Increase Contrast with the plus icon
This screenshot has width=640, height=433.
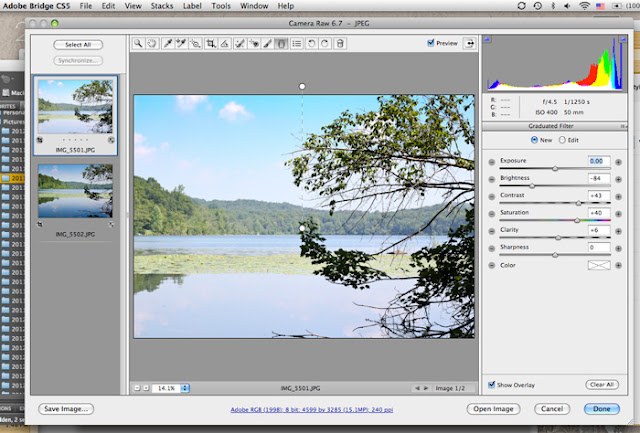click(x=618, y=197)
